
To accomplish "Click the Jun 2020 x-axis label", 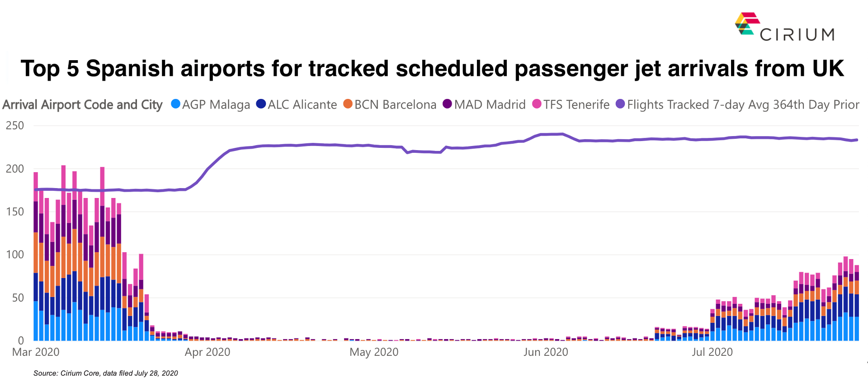I will pos(546,352).
